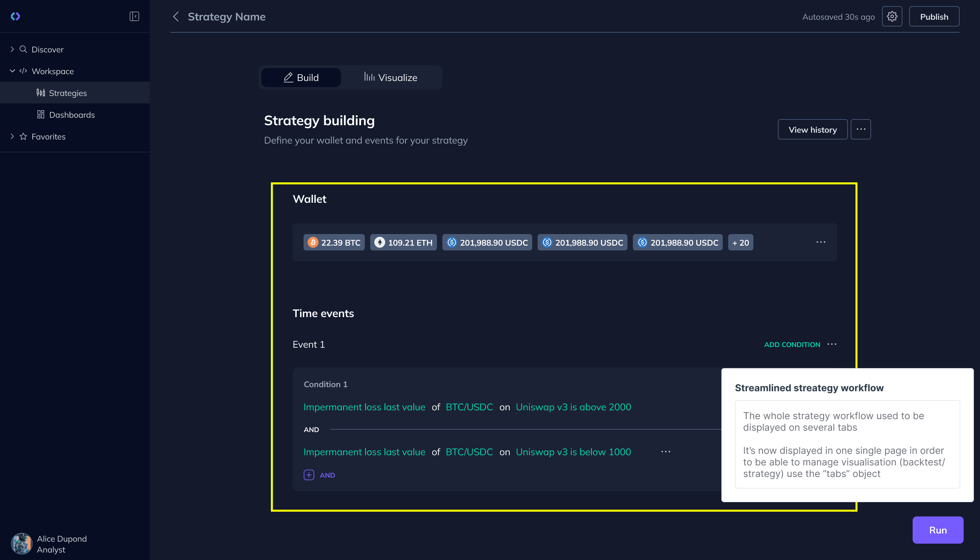Collapse the sidebar panel icon
The image size is (980, 560).
coord(134,17)
